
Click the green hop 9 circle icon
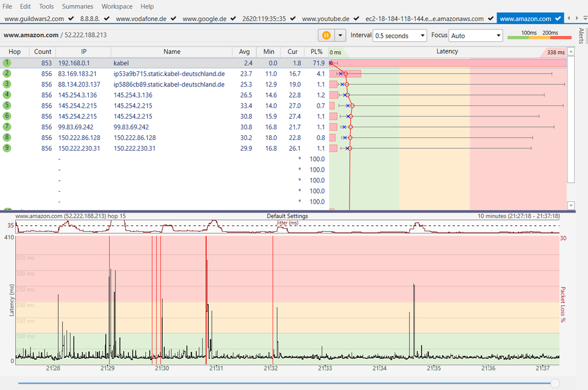pyautogui.click(x=7, y=148)
